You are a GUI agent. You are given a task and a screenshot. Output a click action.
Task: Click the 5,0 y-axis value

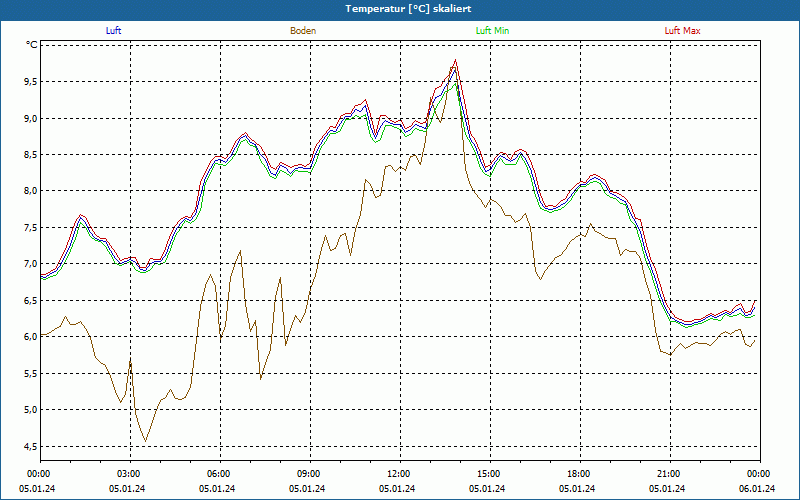click(x=31, y=410)
